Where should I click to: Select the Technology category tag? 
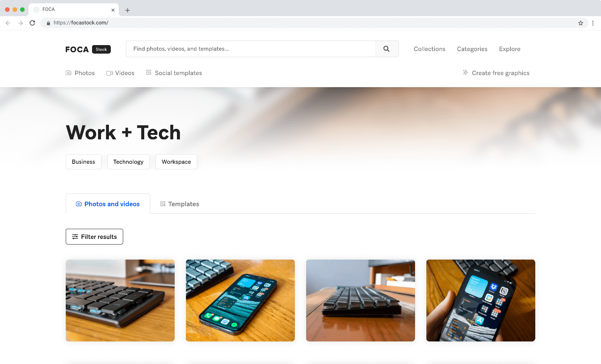point(128,162)
